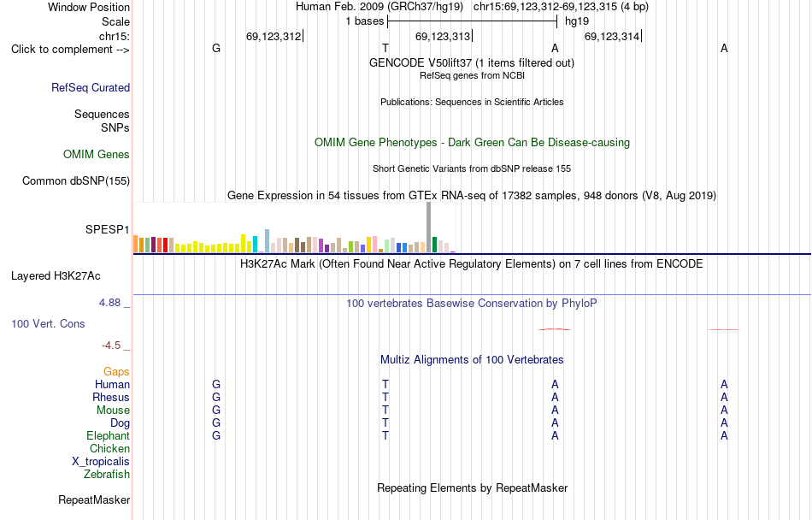Click the Chicken species label
The height and width of the screenshot is (520, 812).
tap(109, 448)
